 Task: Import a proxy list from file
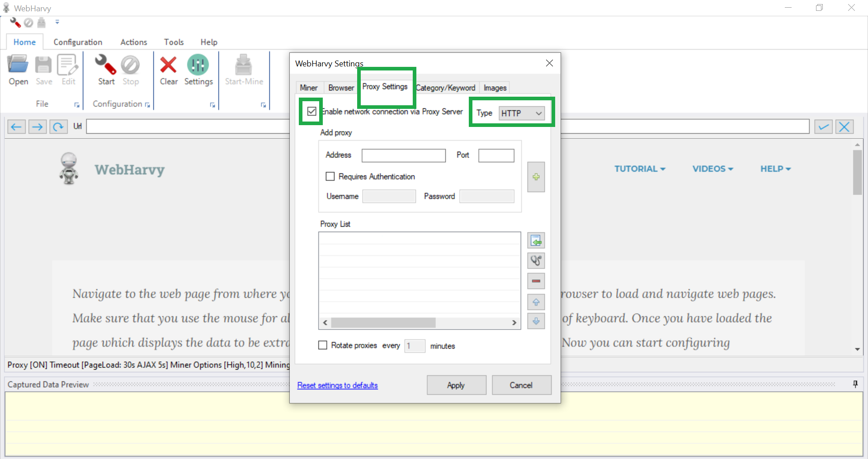tap(536, 240)
